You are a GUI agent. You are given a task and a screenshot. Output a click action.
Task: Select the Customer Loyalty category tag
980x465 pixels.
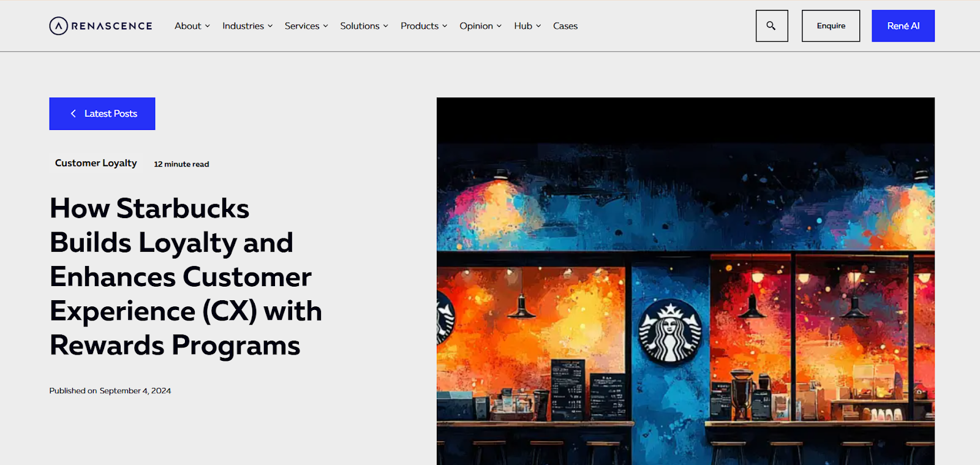tap(96, 163)
